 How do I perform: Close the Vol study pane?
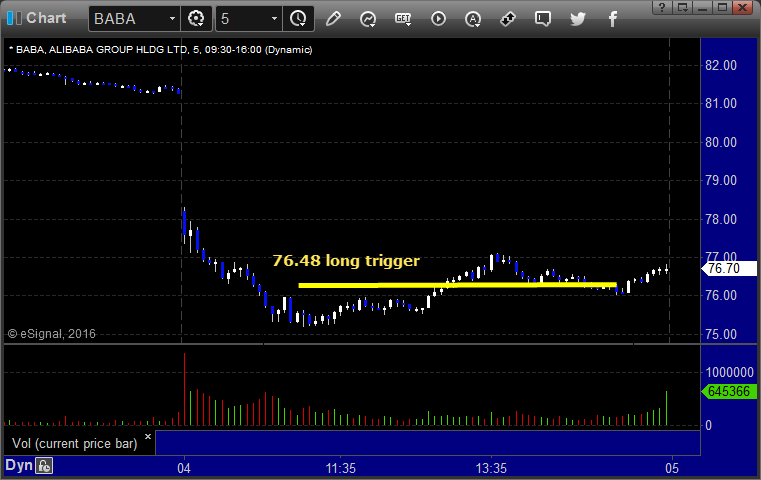[x=148, y=436]
